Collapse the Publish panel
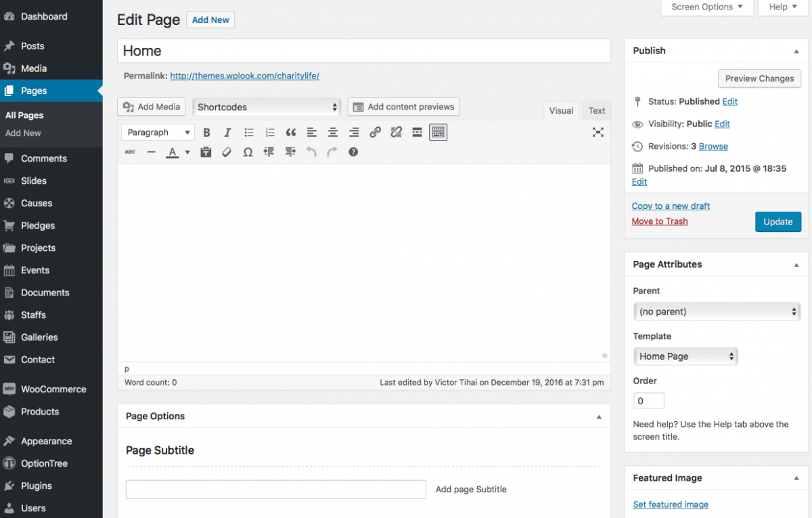Image resolution: width=812 pixels, height=518 pixels. coord(797,50)
